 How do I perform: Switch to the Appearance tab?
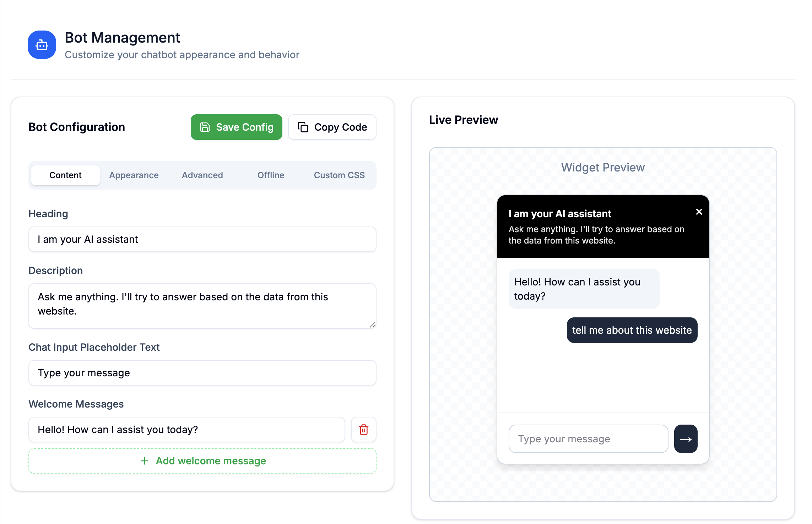click(x=134, y=175)
